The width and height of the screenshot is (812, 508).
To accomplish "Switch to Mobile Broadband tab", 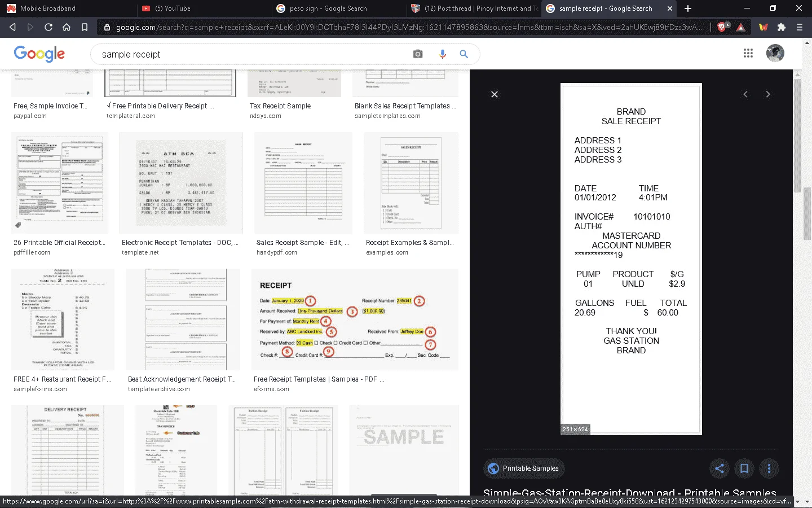I will 68,8.
